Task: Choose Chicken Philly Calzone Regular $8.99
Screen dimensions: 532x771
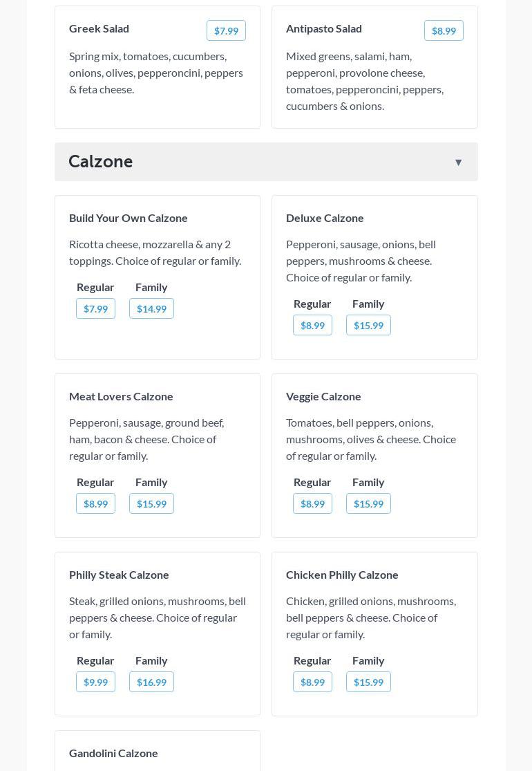Action: pyautogui.click(x=312, y=682)
